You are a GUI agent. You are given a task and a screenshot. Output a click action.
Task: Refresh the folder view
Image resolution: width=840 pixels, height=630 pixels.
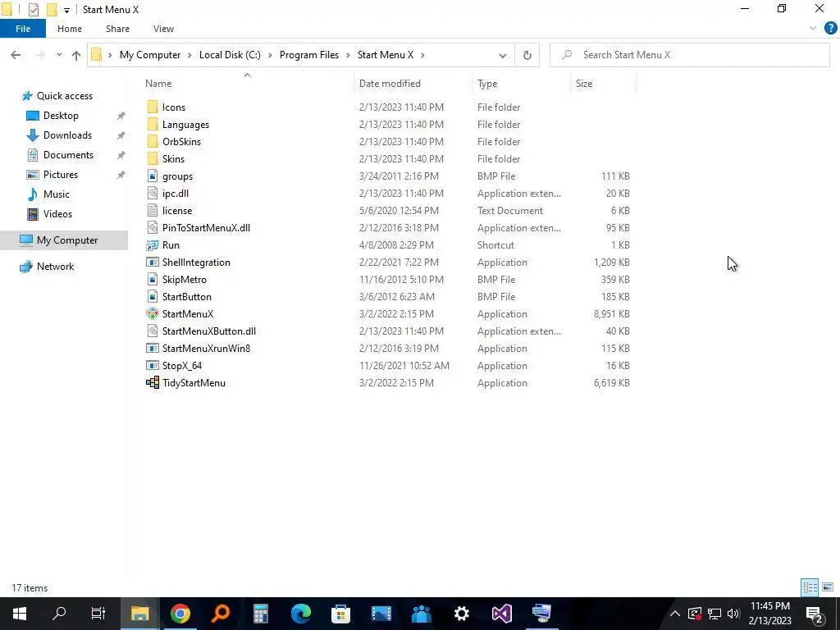[527, 55]
